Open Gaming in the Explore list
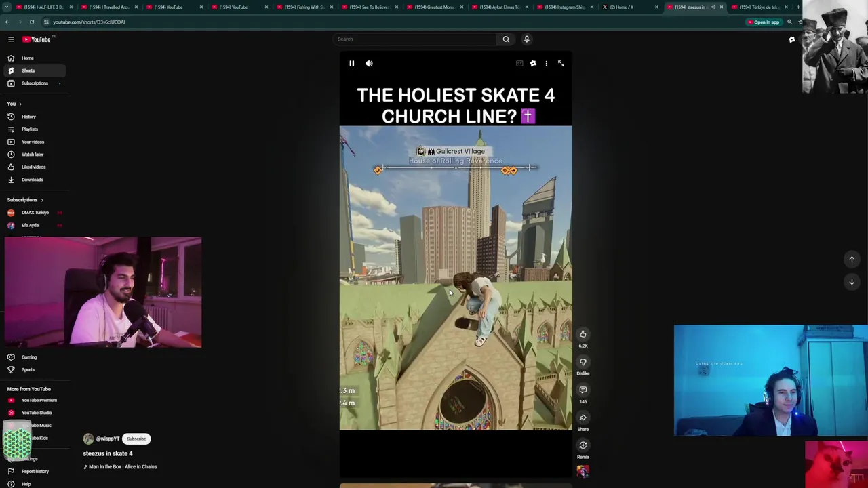The image size is (868, 488). (34, 357)
